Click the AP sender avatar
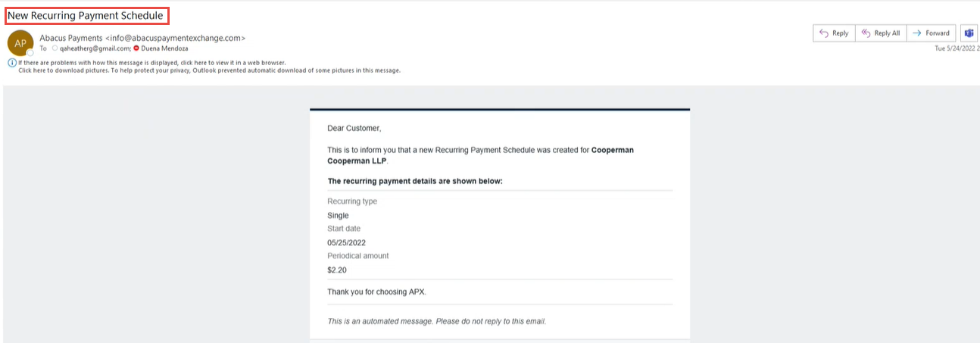980x343 pixels. pyautogui.click(x=20, y=43)
